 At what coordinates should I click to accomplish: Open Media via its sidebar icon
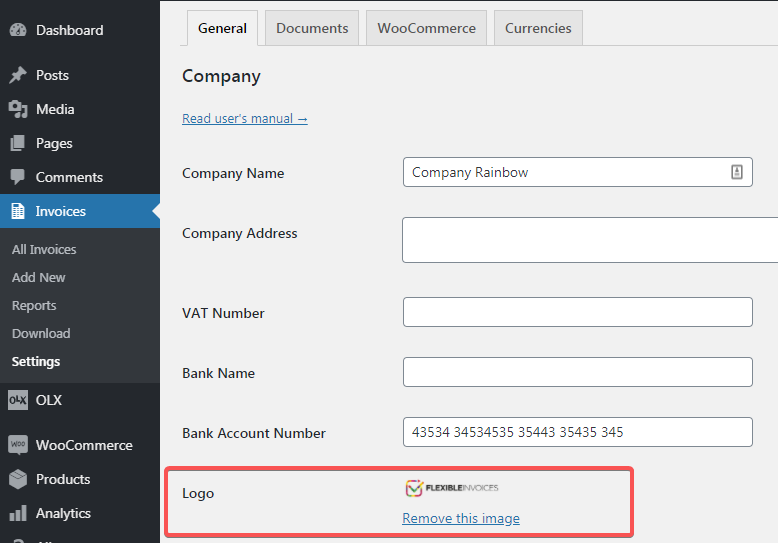(x=18, y=109)
